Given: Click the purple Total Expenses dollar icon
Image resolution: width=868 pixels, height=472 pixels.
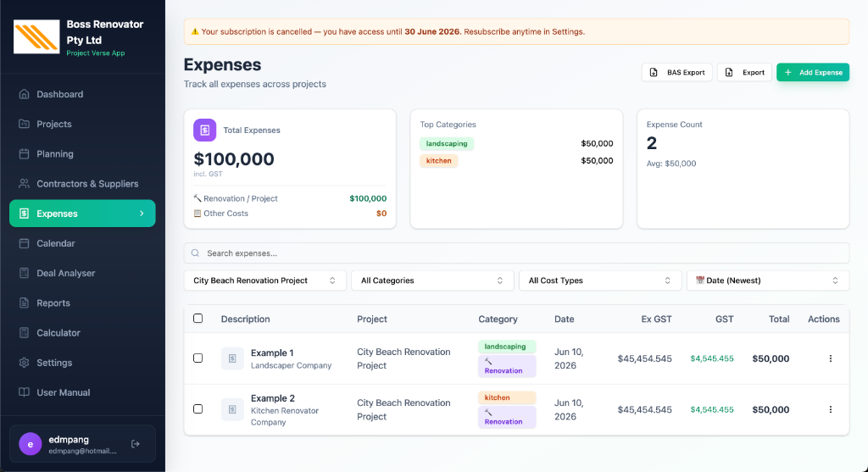Looking at the screenshot, I should [205, 130].
